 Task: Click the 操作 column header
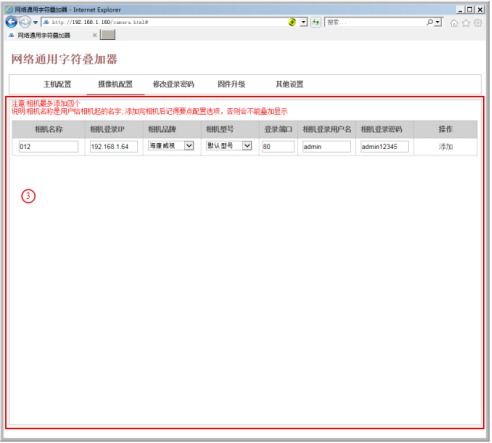tap(445, 129)
